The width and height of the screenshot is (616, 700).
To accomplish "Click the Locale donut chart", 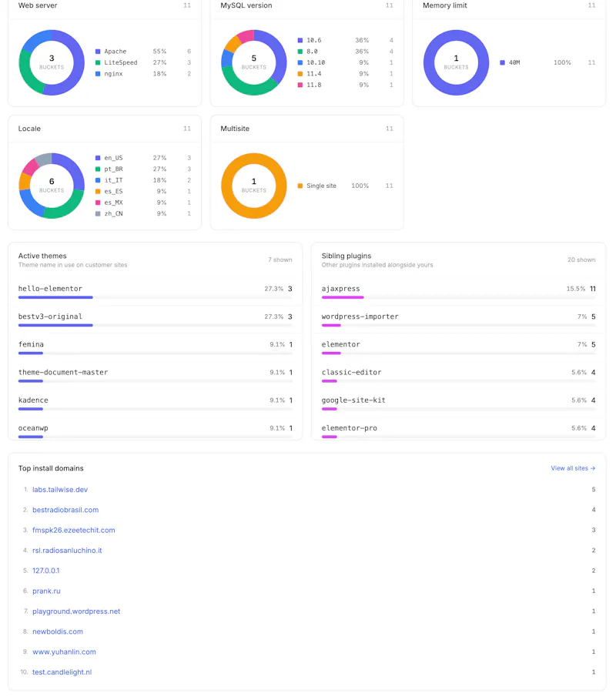I will [x=52, y=186].
